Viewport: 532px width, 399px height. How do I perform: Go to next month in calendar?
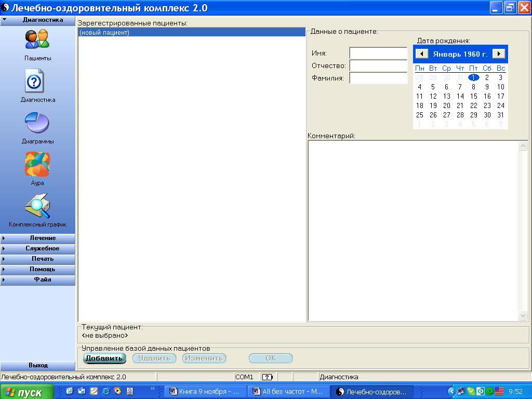pyautogui.click(x=499, y=54)
